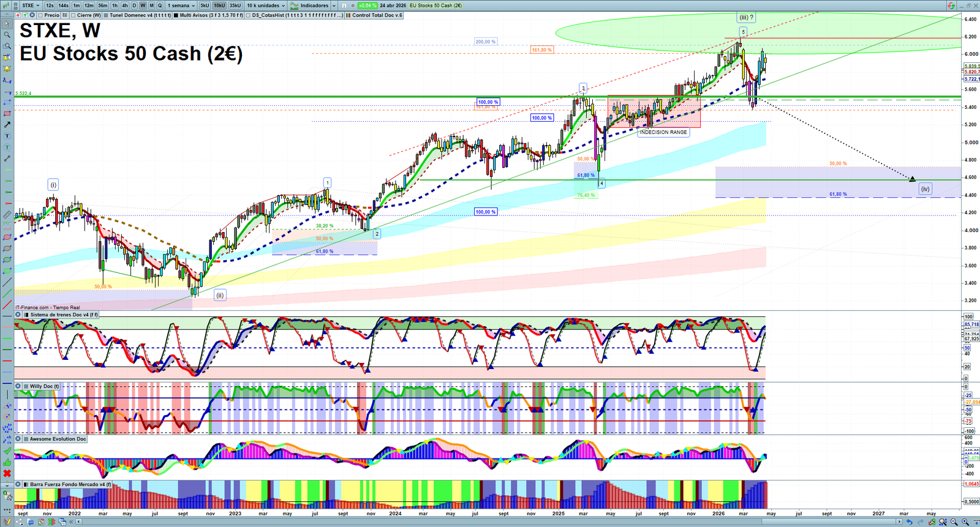Open the '10 k unidades' dropdown

(x=266, y=6)
